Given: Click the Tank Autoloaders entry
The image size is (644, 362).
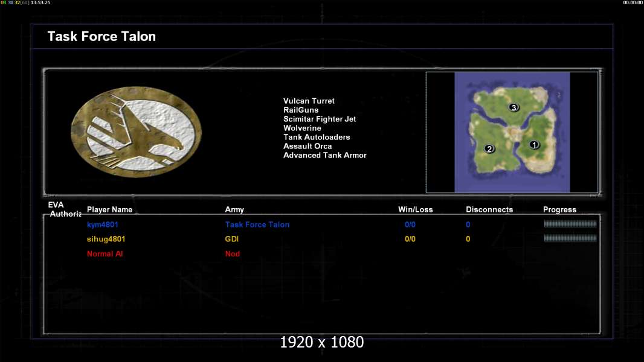Looking at the screenshot, I should [x=317, y=137].
